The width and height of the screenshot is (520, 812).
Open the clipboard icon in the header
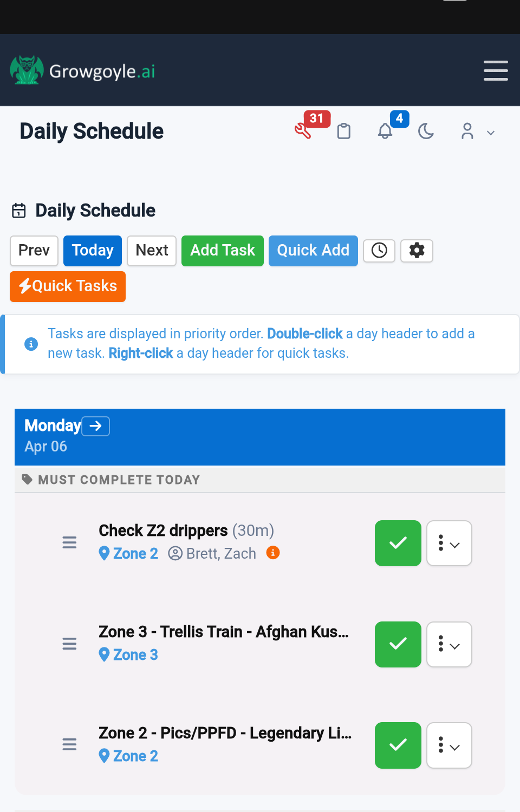point(344,132)
